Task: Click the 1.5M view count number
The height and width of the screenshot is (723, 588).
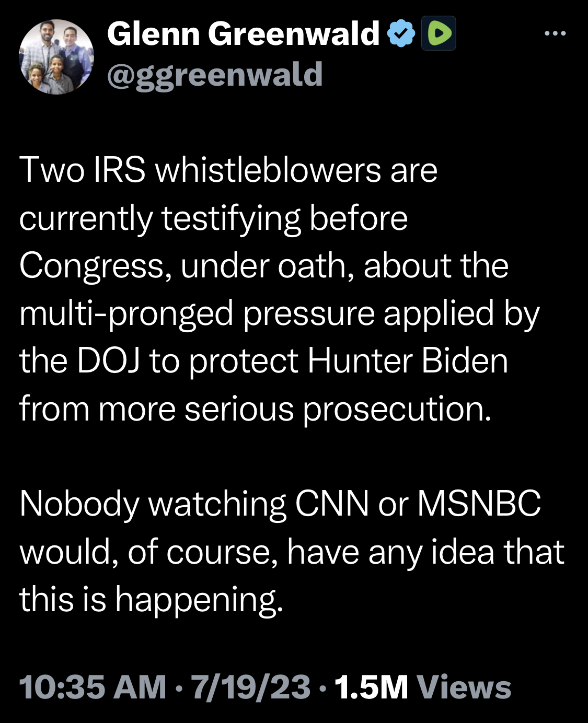Action: pyautogui.click(x=371, y=686)
